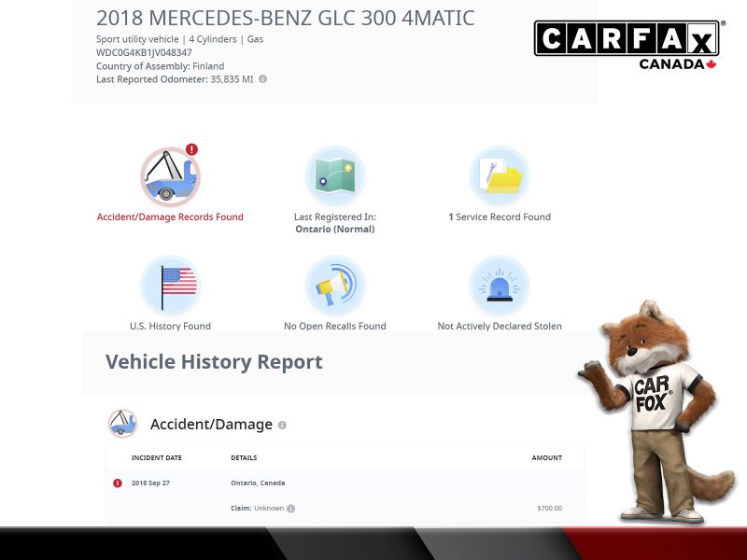Click Not Actively Declared Stolen label
The height and width of the screenshot is (560, 747).
500,327
